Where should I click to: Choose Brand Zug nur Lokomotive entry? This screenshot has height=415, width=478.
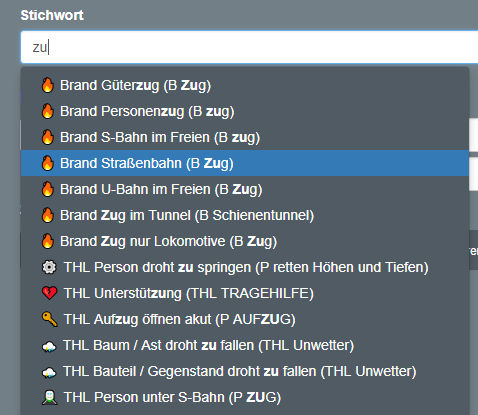[245, 241]
